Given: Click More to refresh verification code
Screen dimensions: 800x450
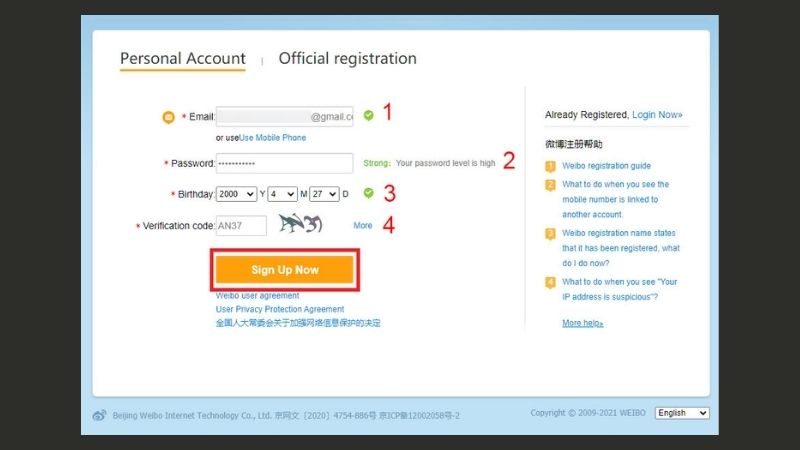Looking at the screenshot, I should point(363,226).
